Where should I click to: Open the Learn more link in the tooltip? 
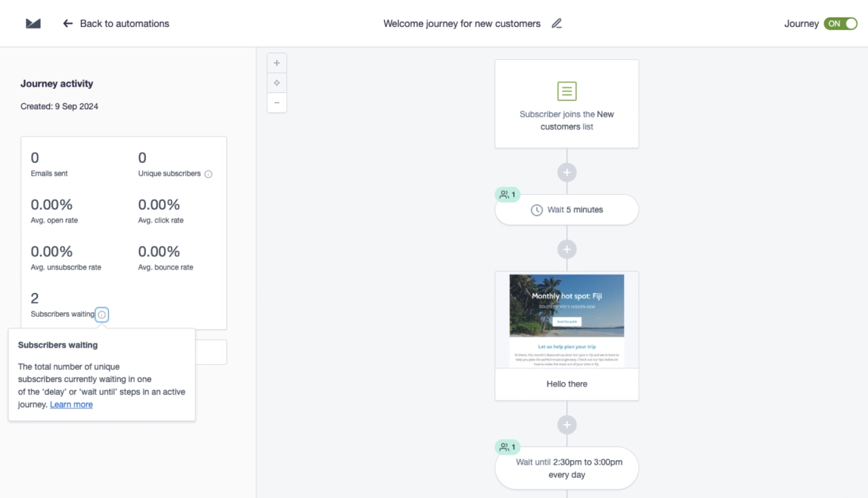coord(71,404)
